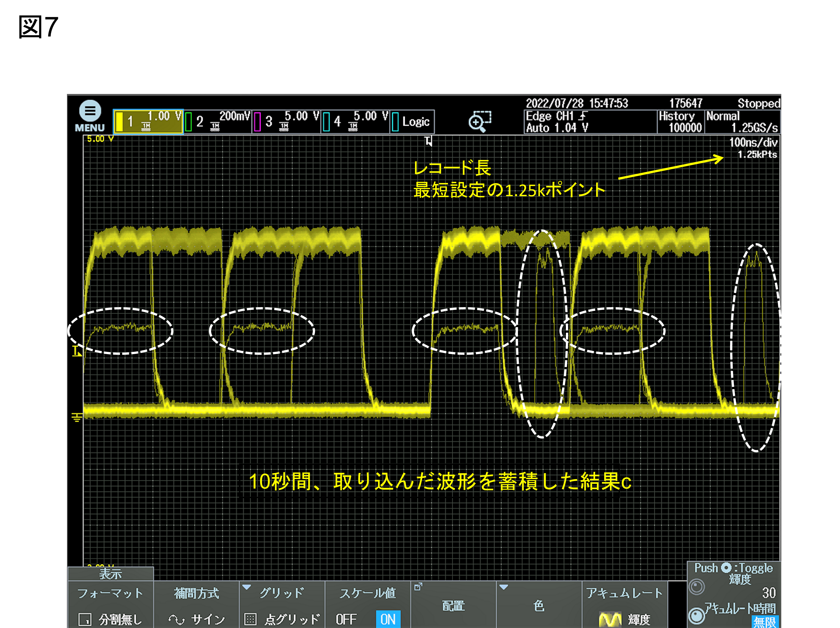Select the yellow channel 1 indicator
The image size is (840, 628).
[x=120, y=121]
